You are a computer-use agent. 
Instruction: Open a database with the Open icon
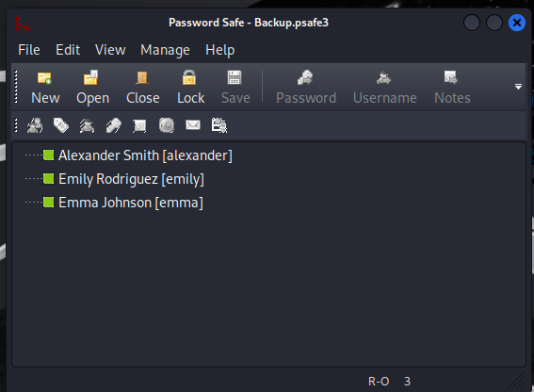(x=91, y=78)
